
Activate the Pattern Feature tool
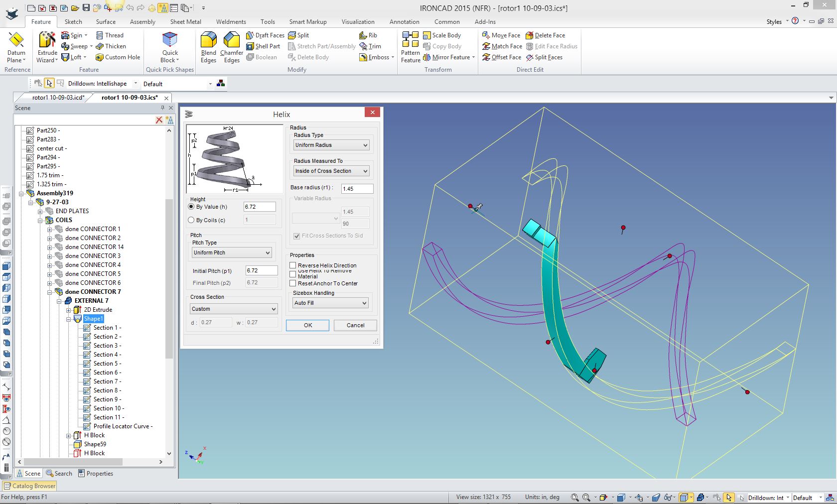pyautogui.click(x=411, y=47)
